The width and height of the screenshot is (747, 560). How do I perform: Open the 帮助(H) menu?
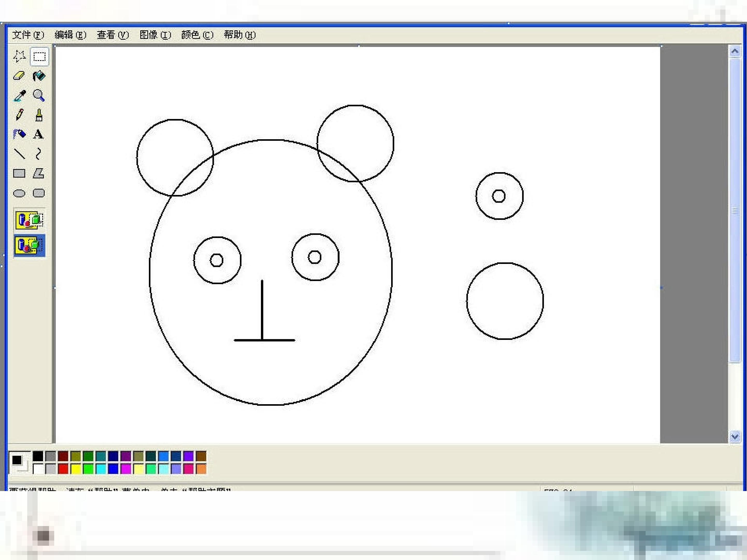[x=240, y=35]
